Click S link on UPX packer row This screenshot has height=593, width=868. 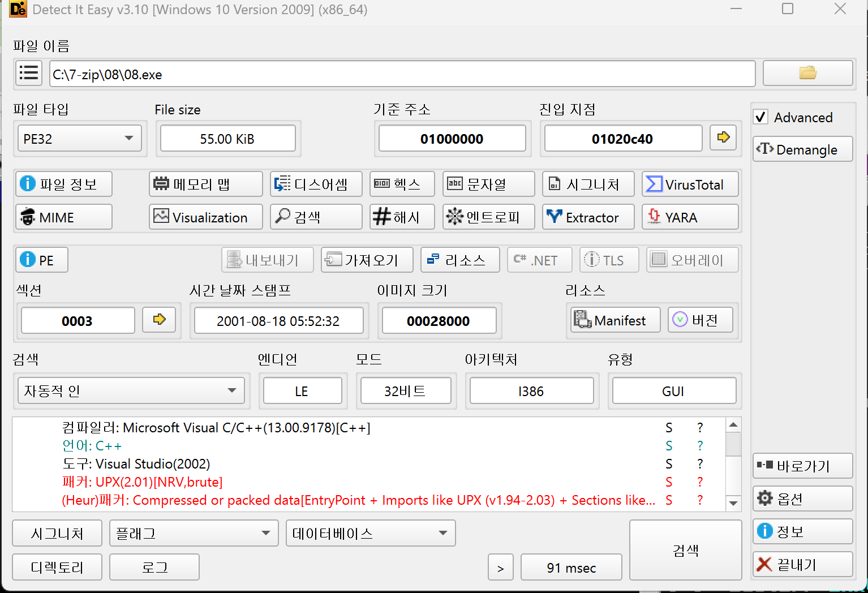click(669, 482)
